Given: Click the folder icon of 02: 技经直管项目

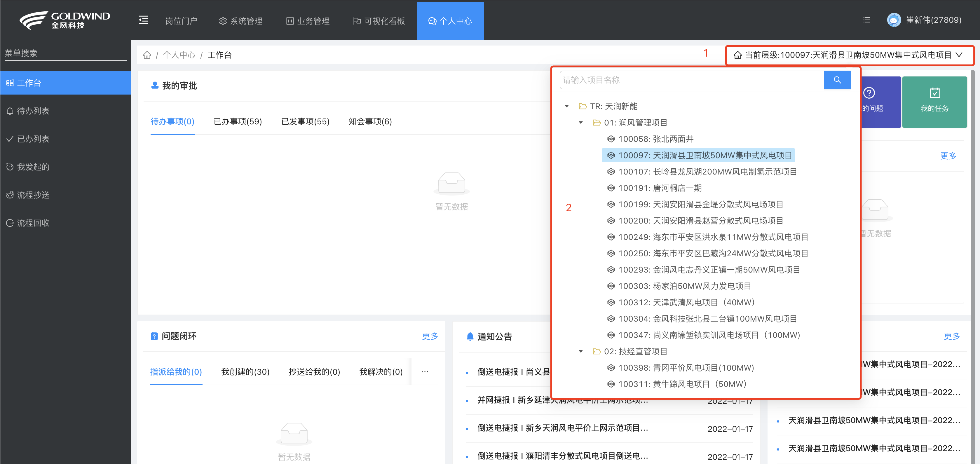Looking at the screenshot, I should [x=597, y=351].
